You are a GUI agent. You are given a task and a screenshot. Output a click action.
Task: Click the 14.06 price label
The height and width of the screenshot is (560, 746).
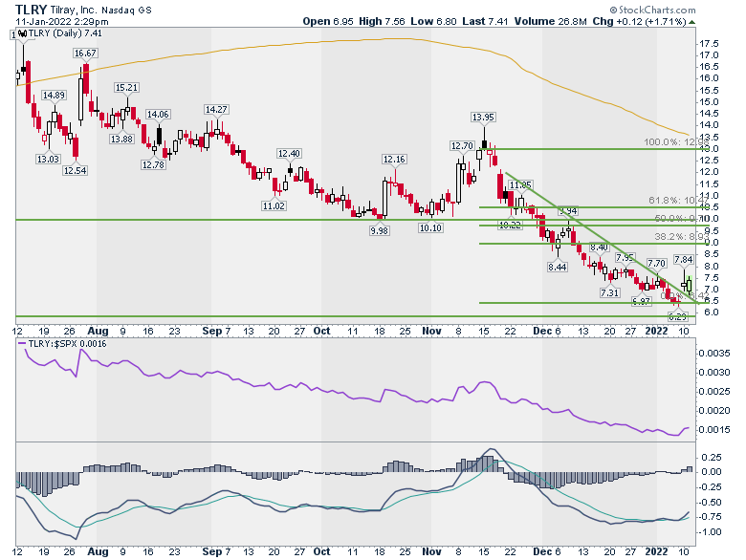coord(158,114)
